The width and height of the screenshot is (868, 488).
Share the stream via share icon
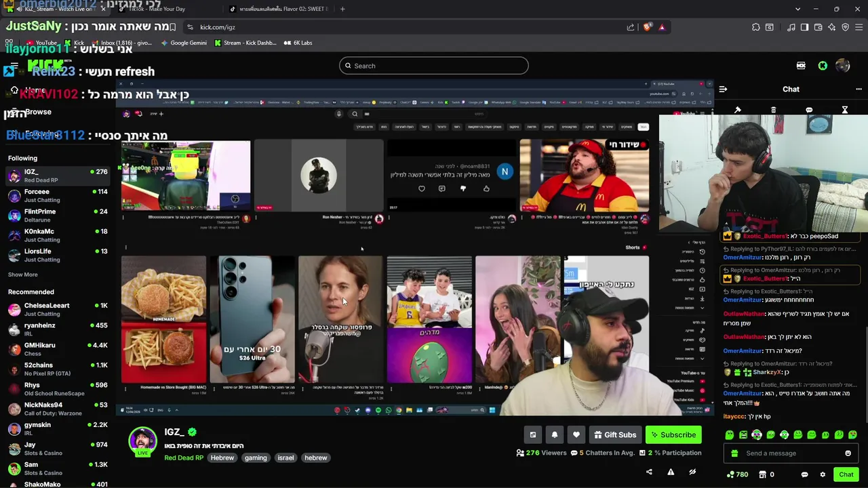click(x=649, y=472)
